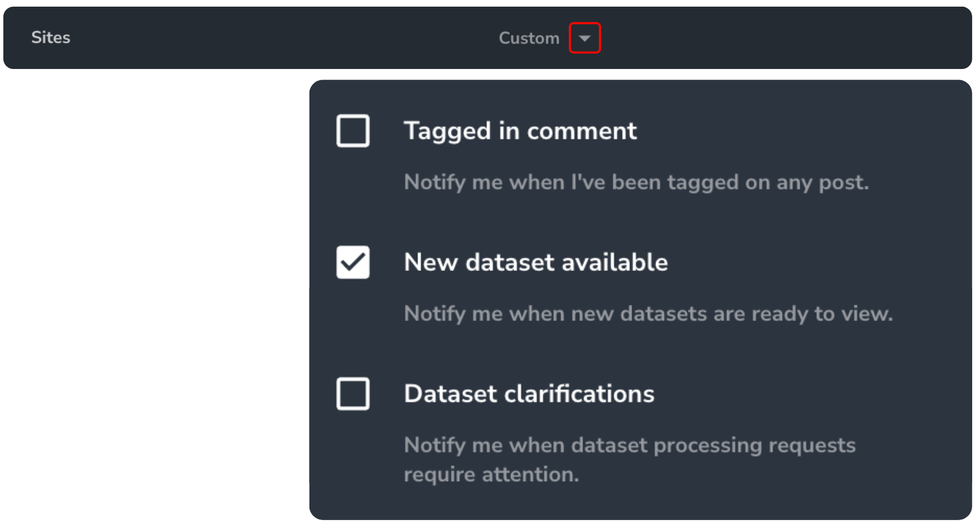Click the New dataset available text label
Viewport: 980px width, 529px height.
(536, 263)
